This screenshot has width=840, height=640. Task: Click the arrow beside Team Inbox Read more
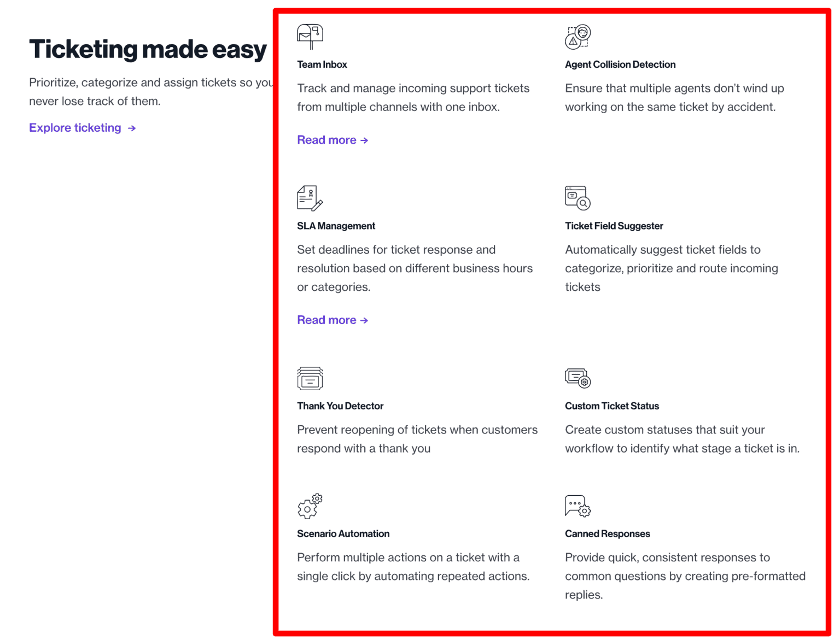click(x=364, y=140)
